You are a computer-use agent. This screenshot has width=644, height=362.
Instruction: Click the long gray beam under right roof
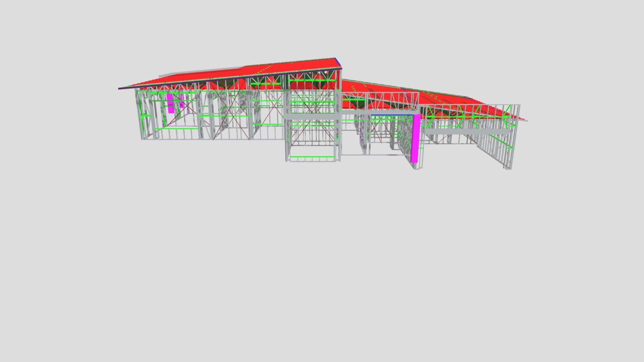click(x=466, y=132)
